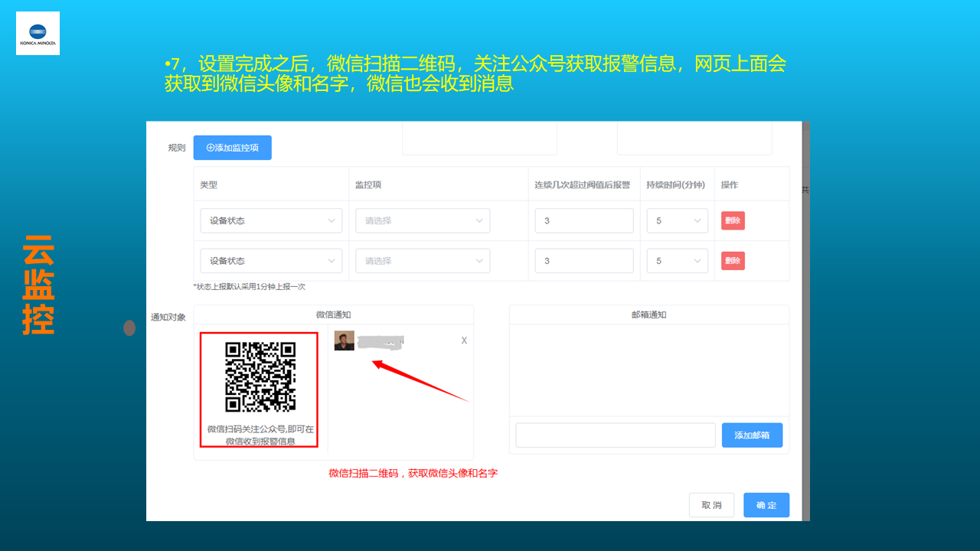Open the first row's duration dropdown showing 5
980x551 pixels.
(677, 221)
